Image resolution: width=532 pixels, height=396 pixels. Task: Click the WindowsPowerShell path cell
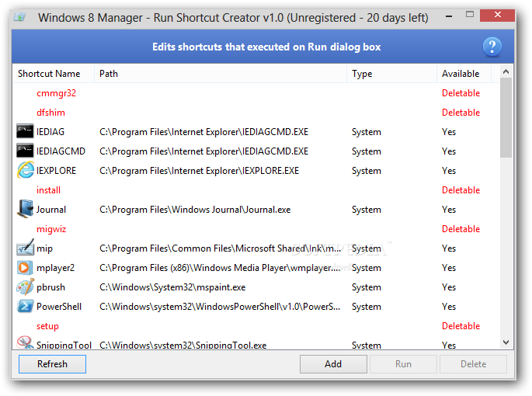tap(220, 307)
